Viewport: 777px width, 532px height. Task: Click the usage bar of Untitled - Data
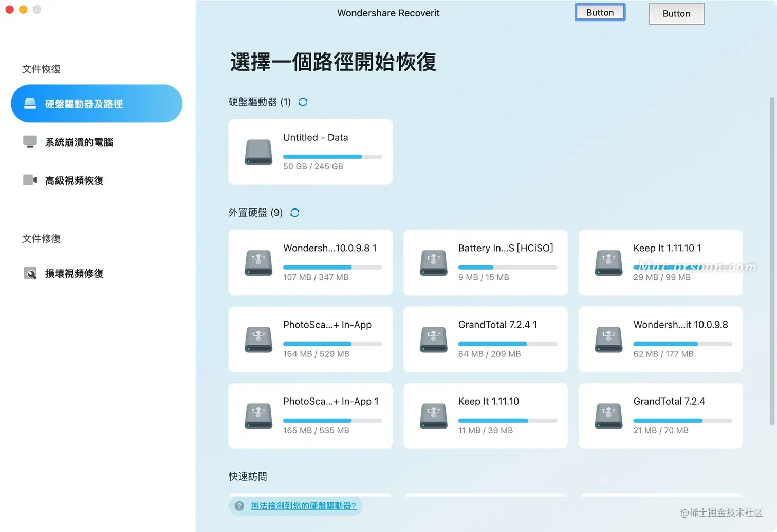(x=332, y=157)
